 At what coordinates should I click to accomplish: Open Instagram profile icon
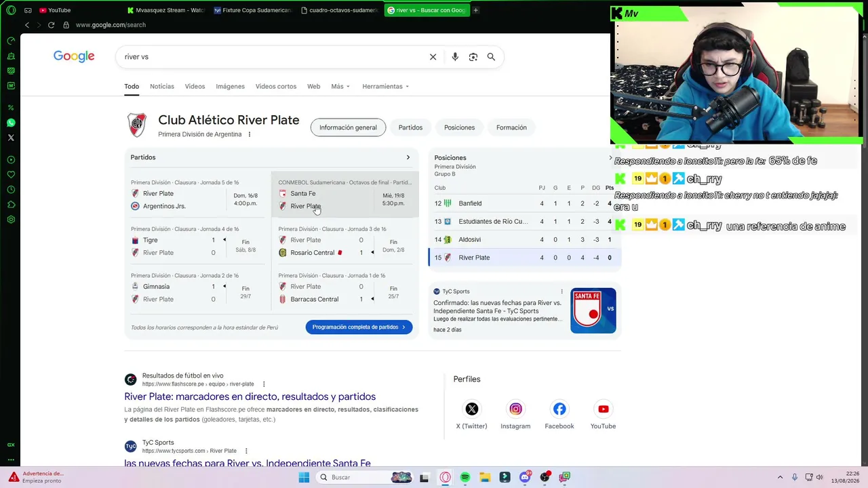(x=515, y=409)
